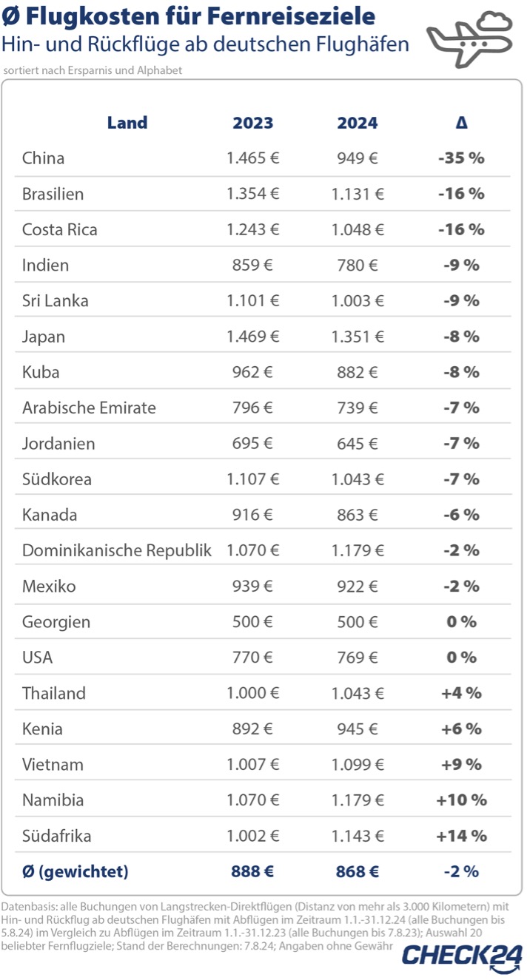Click the +14 % value for Südafrika
The image size is (530, 980).
tap(461, 836)
